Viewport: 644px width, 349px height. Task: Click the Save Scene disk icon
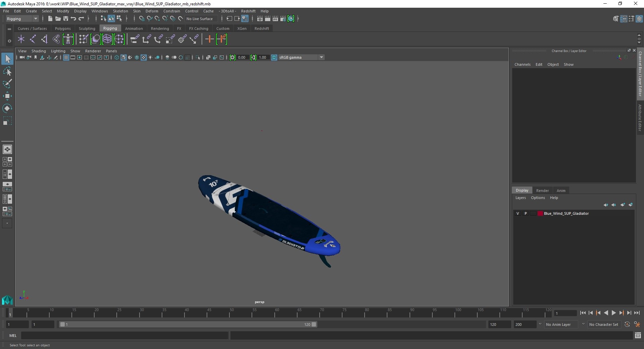click(66, 19)
